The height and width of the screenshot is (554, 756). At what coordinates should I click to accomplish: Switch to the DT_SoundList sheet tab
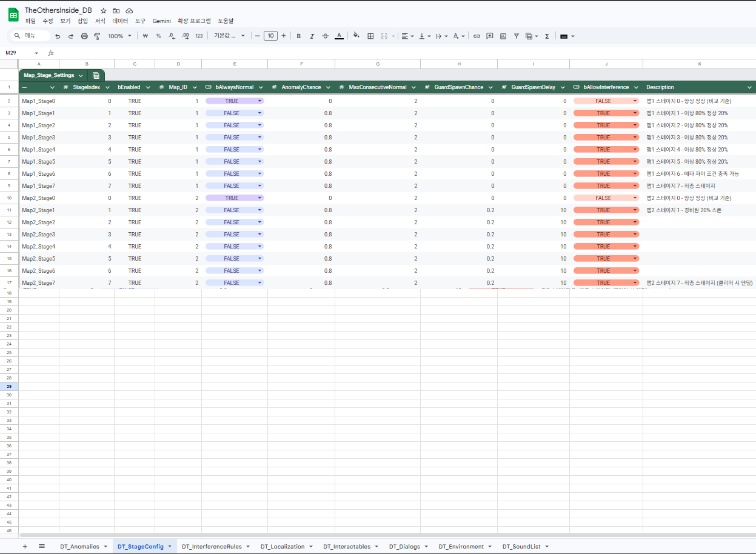(526, 546)
